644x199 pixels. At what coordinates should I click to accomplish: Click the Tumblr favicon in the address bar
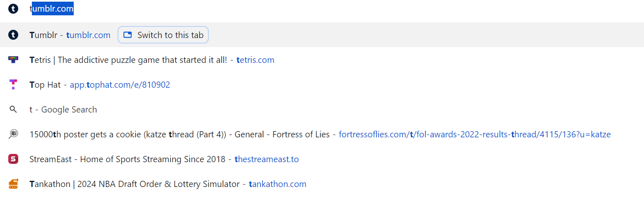pos(13,8)
